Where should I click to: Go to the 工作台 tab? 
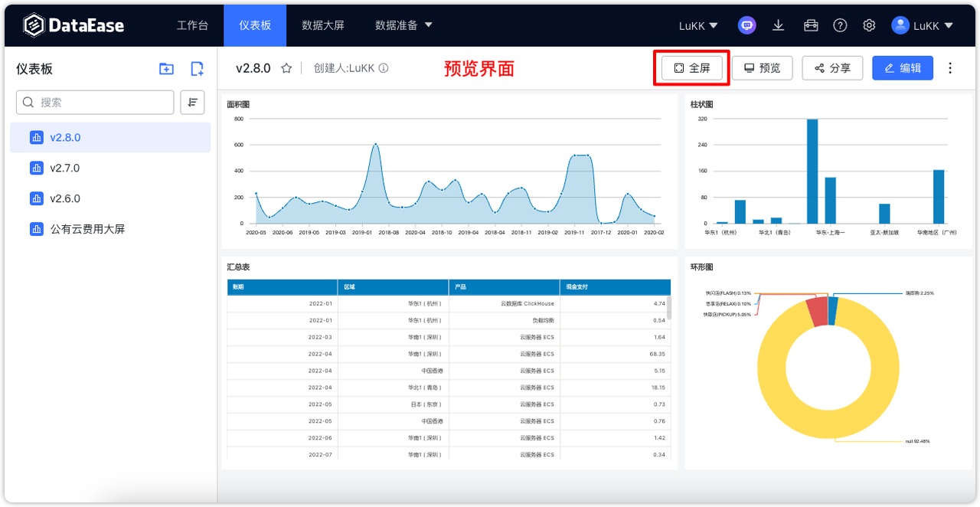click(192, 25)
